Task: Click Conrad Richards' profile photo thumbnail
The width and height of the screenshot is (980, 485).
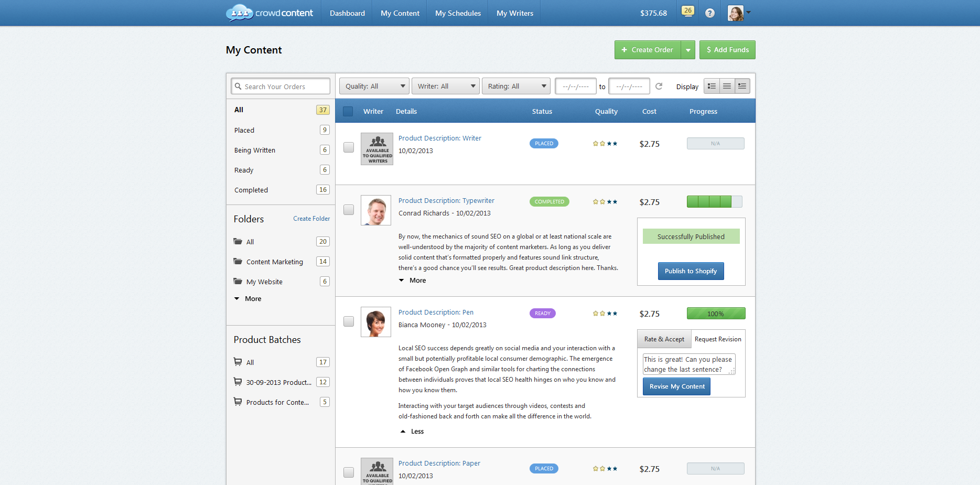Action: (x=375, y=210)
